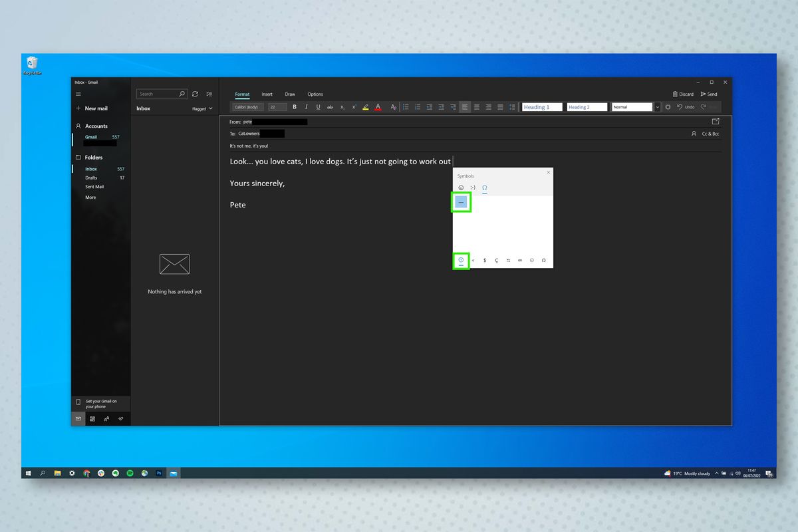Click the red font color swatch

378,106
